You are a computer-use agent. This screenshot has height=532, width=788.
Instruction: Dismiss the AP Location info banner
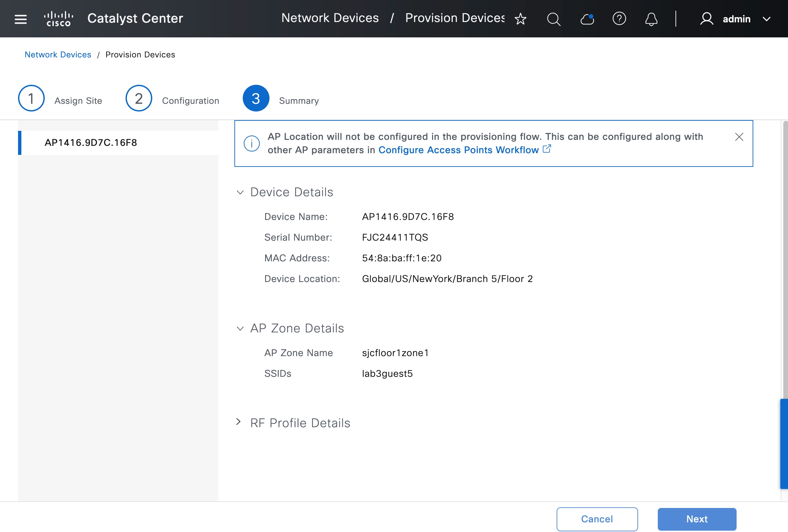(x=739, y=137)
